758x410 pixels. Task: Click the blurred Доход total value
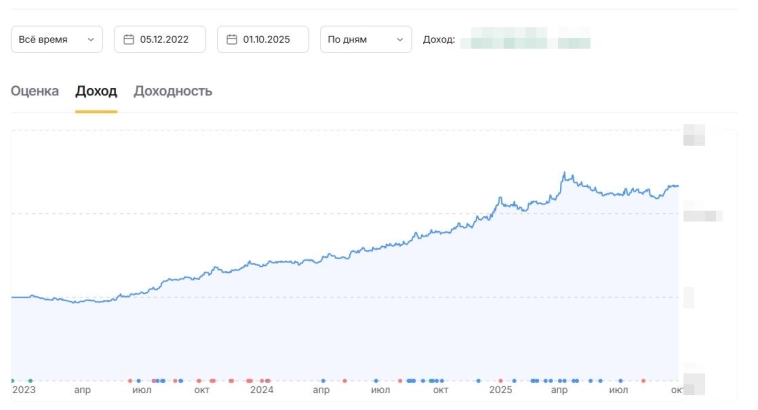(525, 41)
